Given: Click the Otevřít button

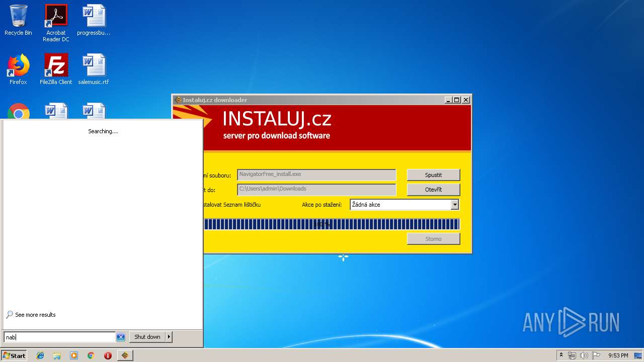Looking at the screenshot, I should 433,190.
